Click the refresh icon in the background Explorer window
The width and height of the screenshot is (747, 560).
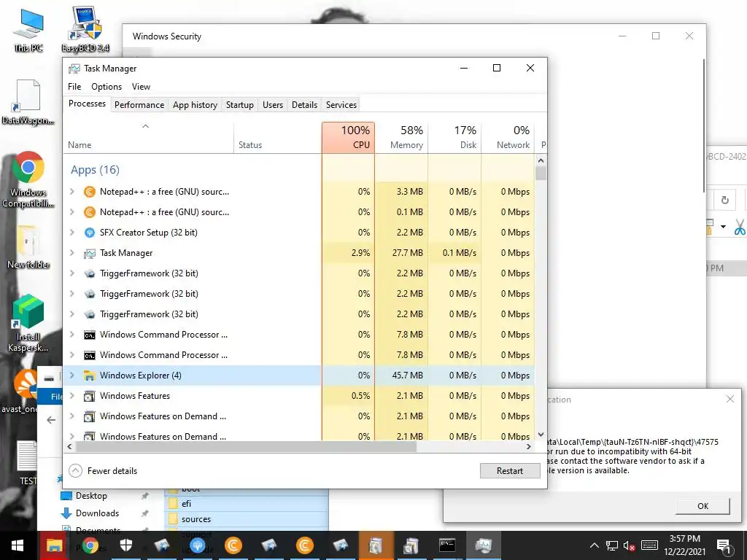tap(724, 200)
